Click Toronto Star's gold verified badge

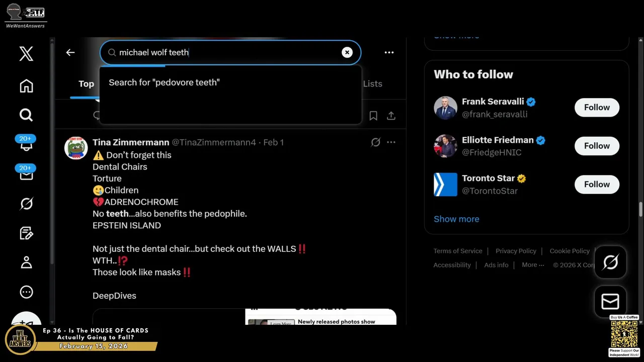tap(522, 178)
